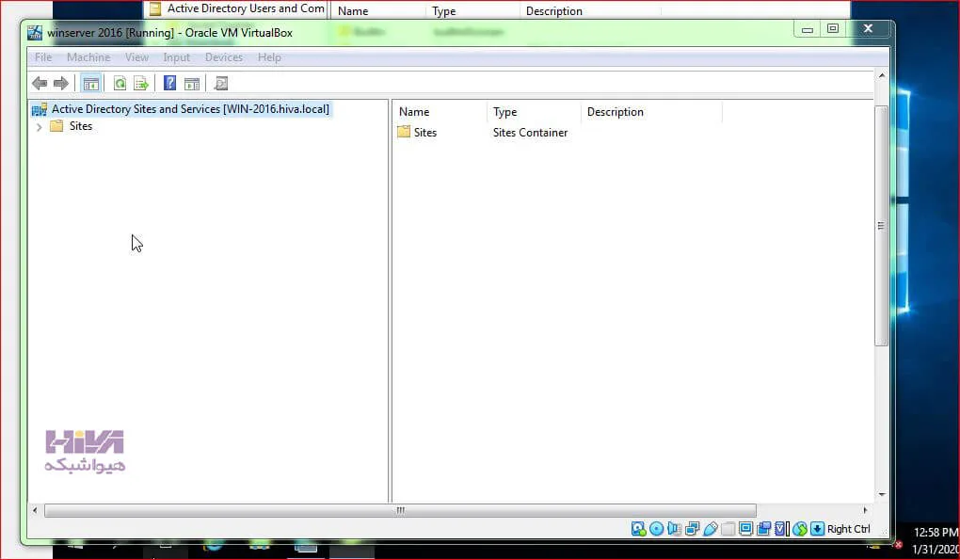Screen dimensions: 960x560
Task: Open Help via the blue question-mark icon
Action: tap(170, 83)
